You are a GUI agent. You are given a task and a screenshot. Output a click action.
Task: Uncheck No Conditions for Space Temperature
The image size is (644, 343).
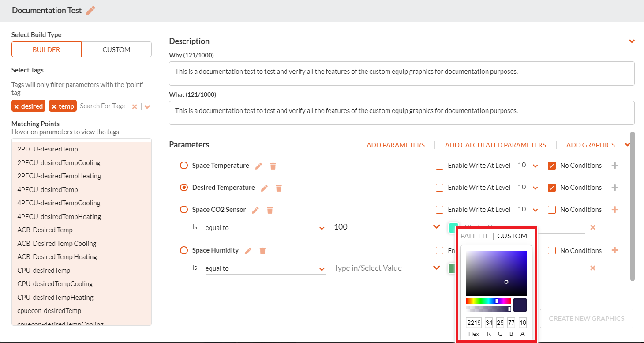551,166
